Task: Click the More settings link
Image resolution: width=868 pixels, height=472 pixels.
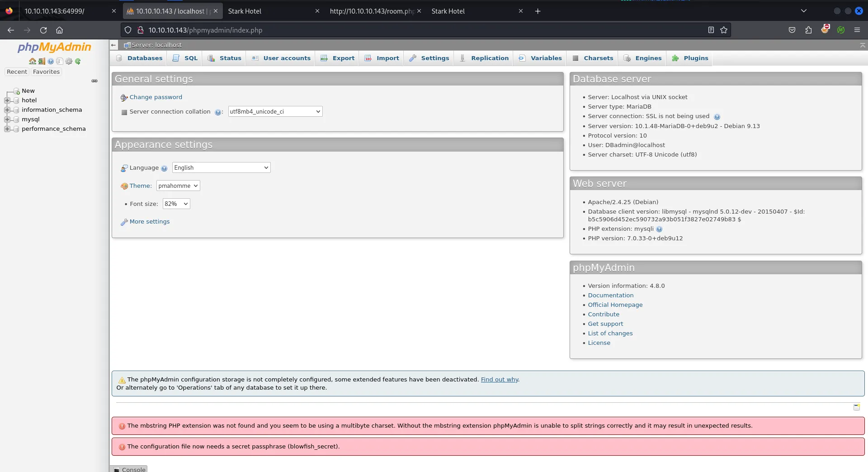Action: point(150,222)
